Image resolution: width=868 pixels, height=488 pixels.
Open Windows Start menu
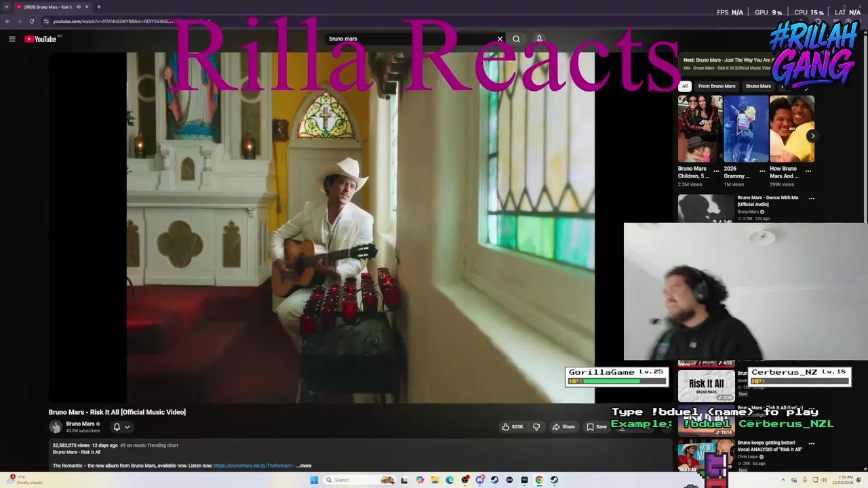click(x=314, y=480)
